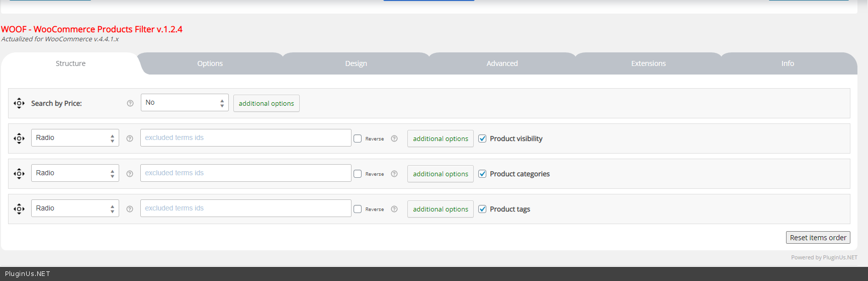Screen dimensions: 868x281
Task: Open the Search by Price No dropdown
Action: [x=184, y=103]
